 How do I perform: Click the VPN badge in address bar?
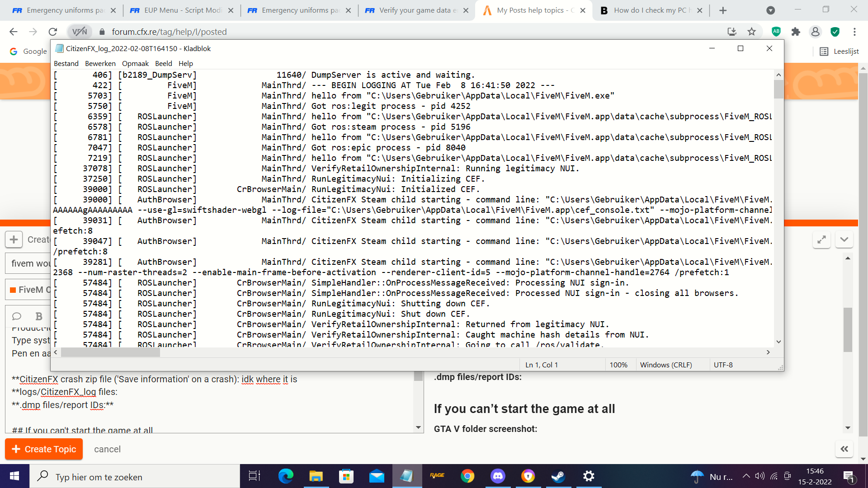coord(80,32)
